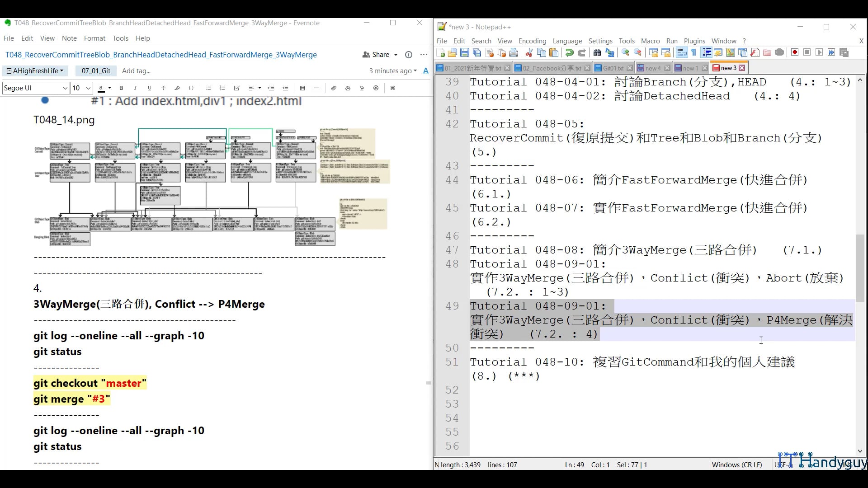This screenshot has width=868, height=488.
Task: Open the font color picker
Action: coord(104,88)
